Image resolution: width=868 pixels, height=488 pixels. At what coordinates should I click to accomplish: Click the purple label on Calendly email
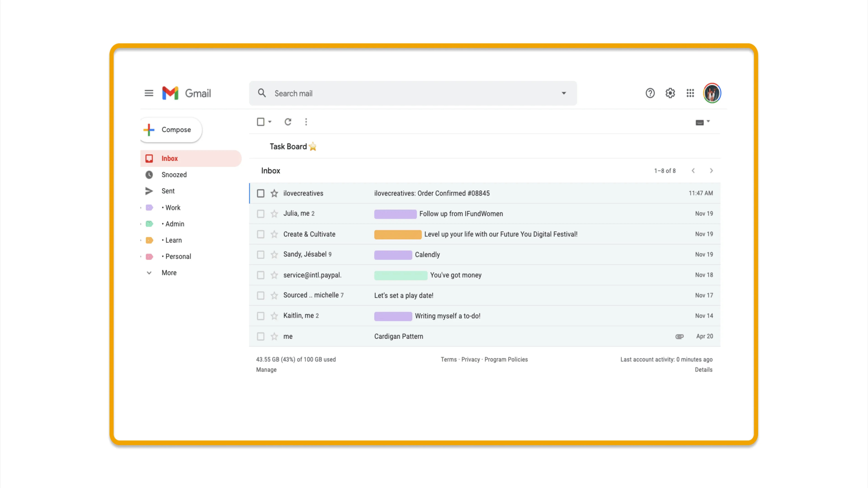tap(393, 255)
